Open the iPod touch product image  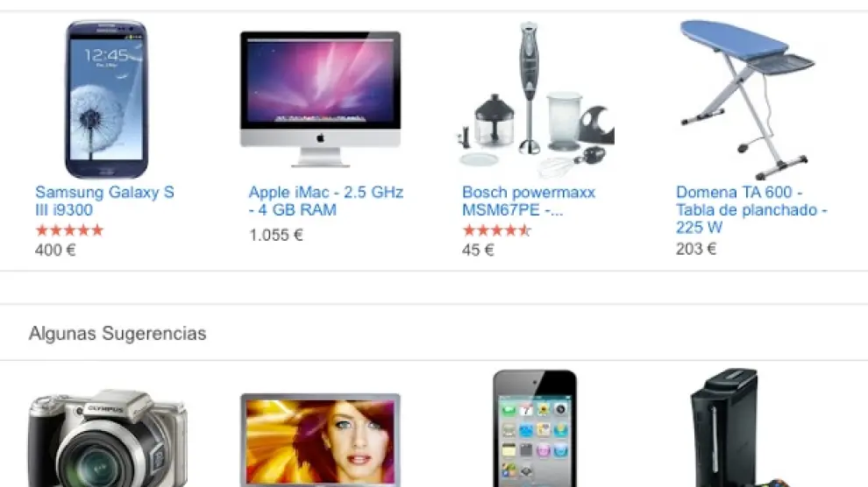[x=535, y=428]
